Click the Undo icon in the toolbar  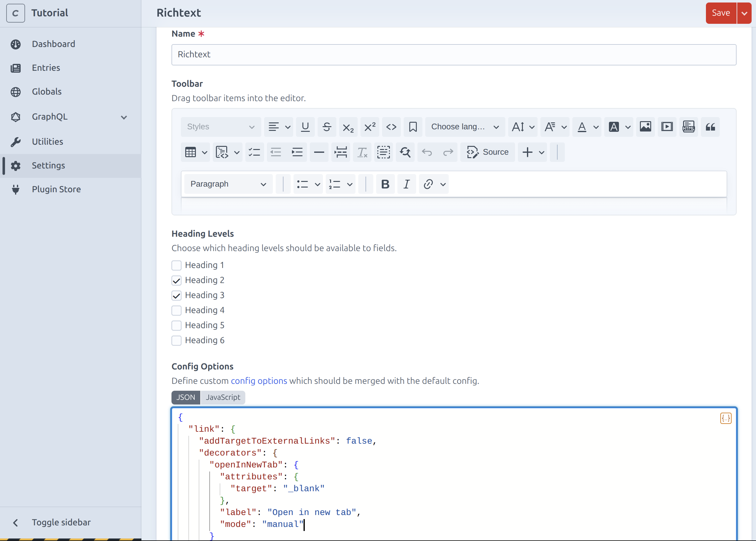click(x=427, y=152)
